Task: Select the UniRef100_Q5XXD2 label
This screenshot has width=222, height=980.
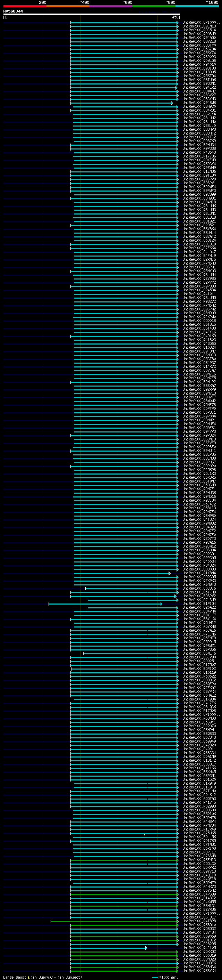Action: click(199, 952)
